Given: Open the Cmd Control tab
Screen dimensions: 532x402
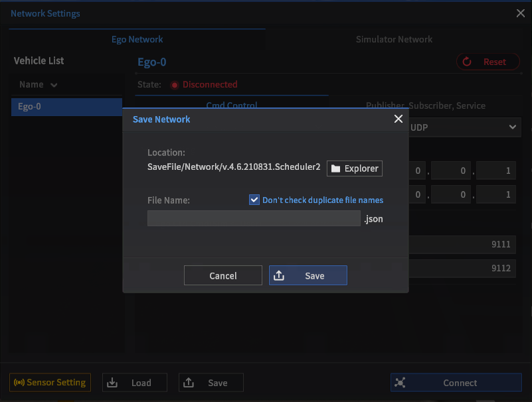Looking at the screenshot, I should pos(232,105).
